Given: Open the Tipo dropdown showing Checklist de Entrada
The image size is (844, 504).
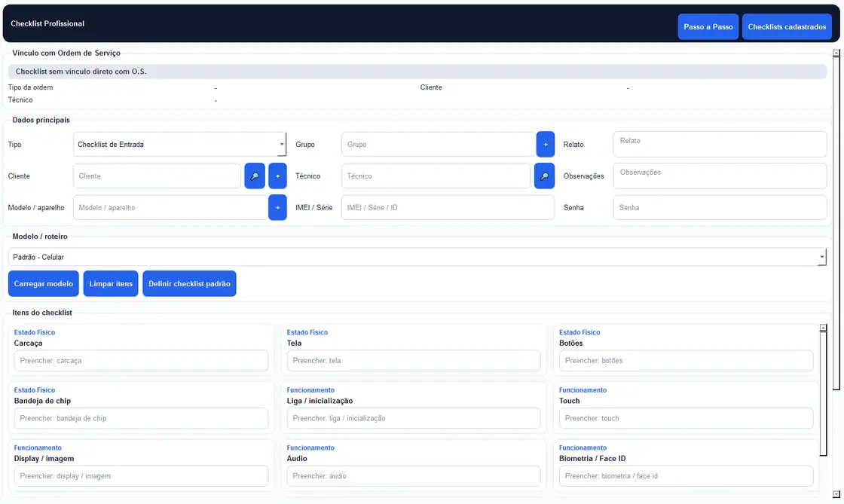Looking at the screenshot, I should click(179, 144).
